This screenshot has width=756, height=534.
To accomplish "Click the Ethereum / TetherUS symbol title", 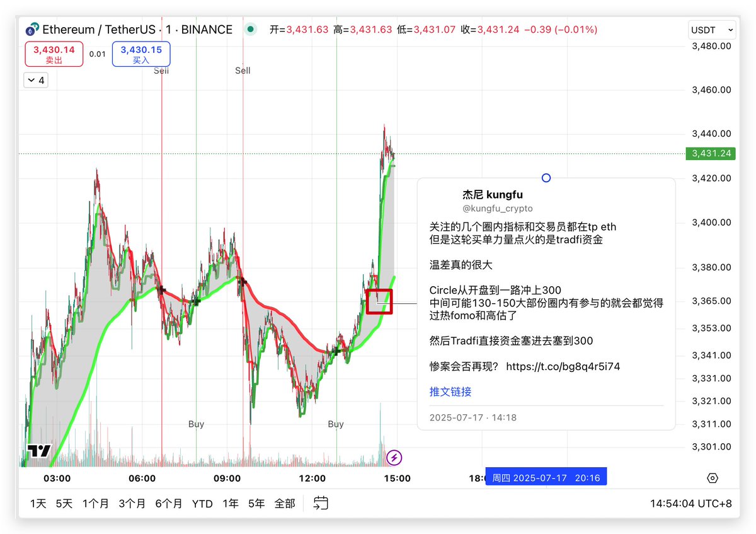I will click(x=137, y=30).
